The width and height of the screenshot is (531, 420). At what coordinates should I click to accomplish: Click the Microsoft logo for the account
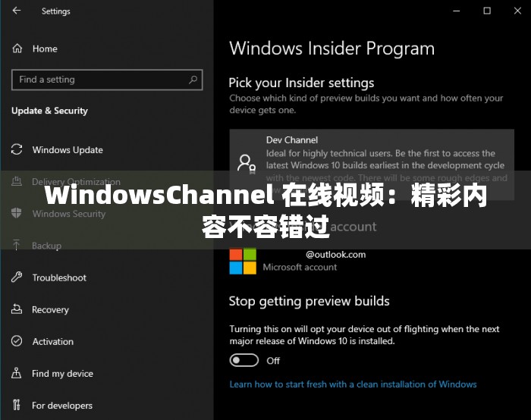click(x=243, y=261)
